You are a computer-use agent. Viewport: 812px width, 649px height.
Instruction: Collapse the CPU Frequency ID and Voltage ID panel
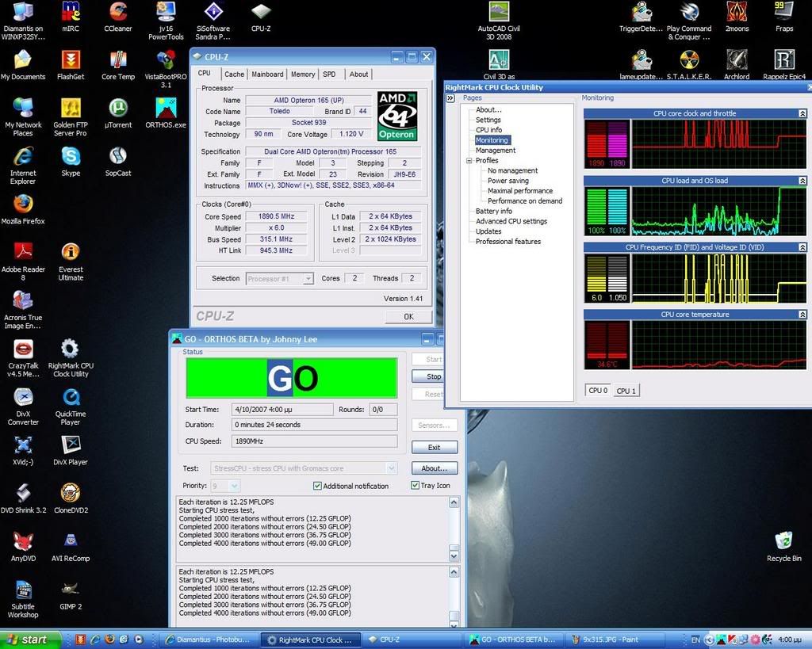point(802,247)
